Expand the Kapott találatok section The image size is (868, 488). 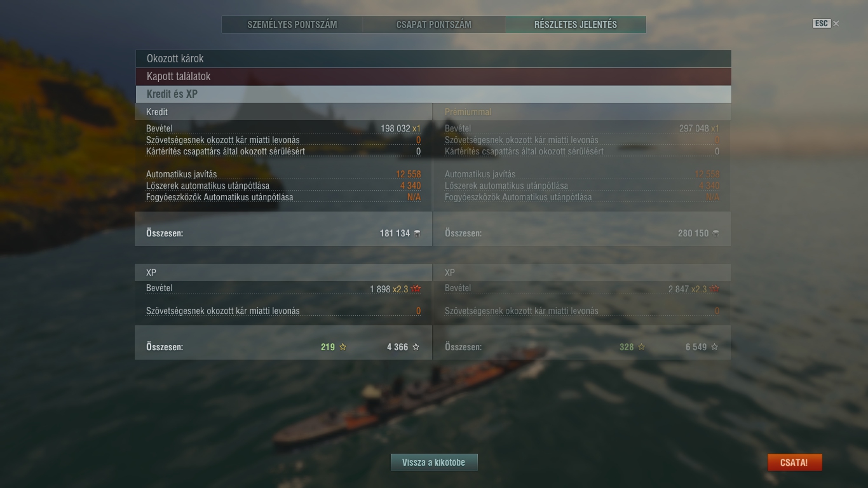tap(433, 76)
